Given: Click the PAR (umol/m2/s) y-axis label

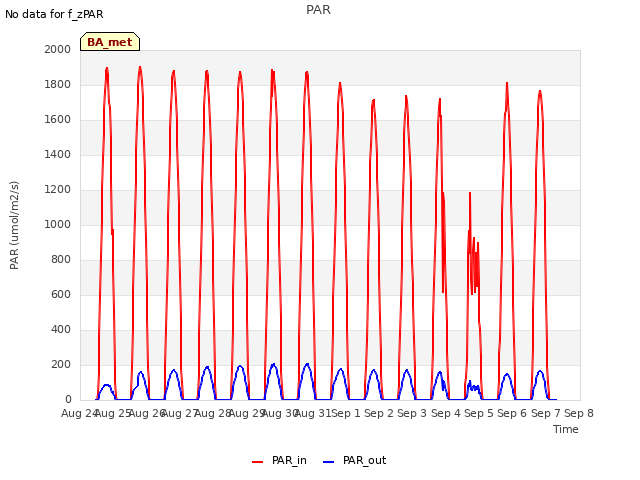Looking at the screenshot, I should [14, 225].
